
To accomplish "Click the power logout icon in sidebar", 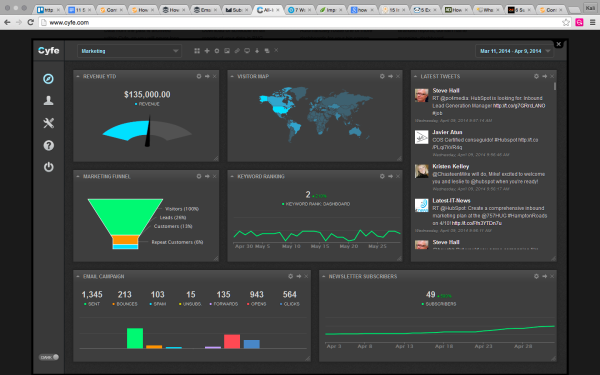I will pos(48,167).
